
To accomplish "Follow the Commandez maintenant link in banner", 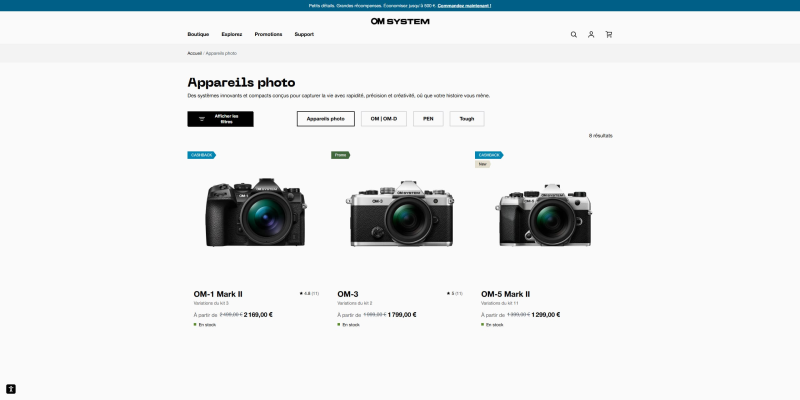I will click(464, 6).
